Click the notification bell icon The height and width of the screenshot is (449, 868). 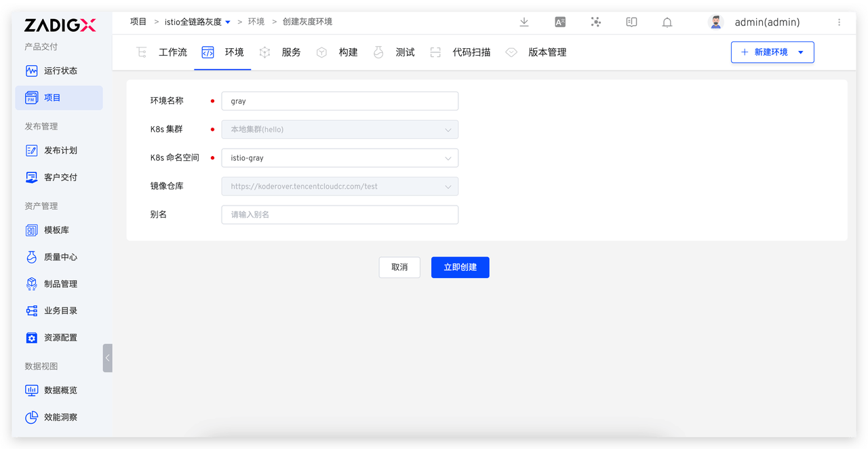click(x=667, y=22)
